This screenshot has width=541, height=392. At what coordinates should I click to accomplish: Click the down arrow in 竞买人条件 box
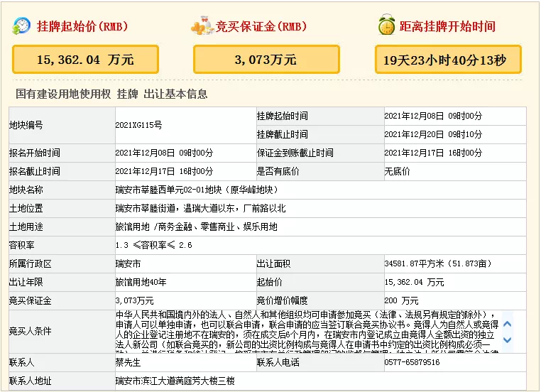507,340
